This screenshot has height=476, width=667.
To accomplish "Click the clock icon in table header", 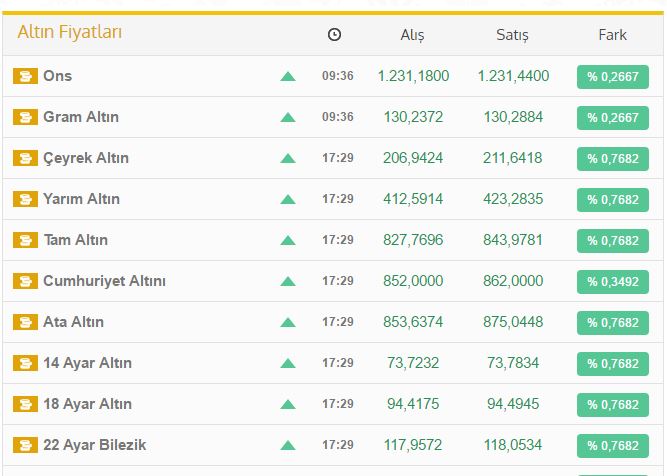I will tap(334, 35).
